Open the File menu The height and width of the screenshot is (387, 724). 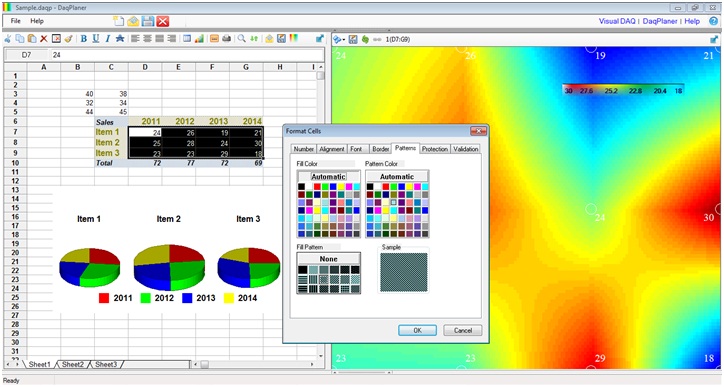[x=16, y=21]
